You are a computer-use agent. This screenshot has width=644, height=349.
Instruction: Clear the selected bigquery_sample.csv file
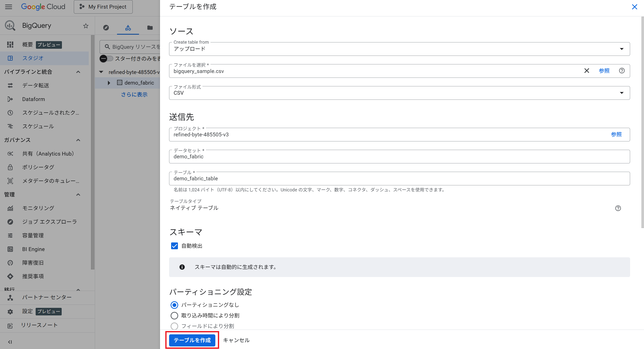pos(587,71)
